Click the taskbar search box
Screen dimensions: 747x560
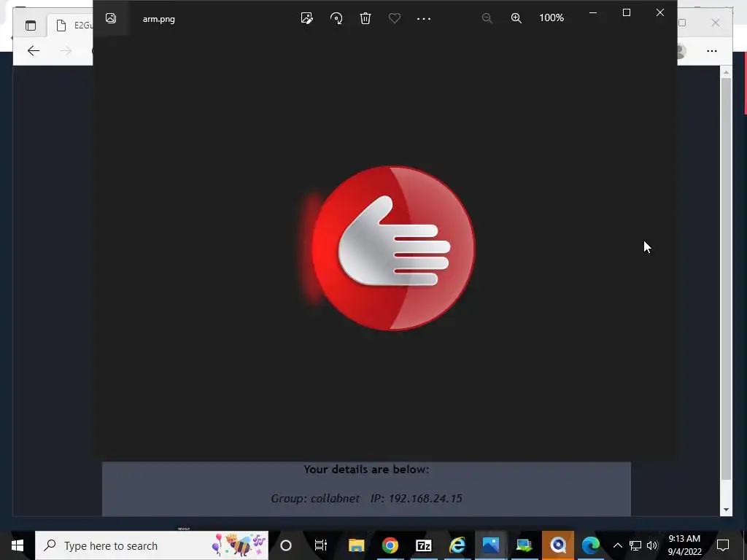[152, 545]
